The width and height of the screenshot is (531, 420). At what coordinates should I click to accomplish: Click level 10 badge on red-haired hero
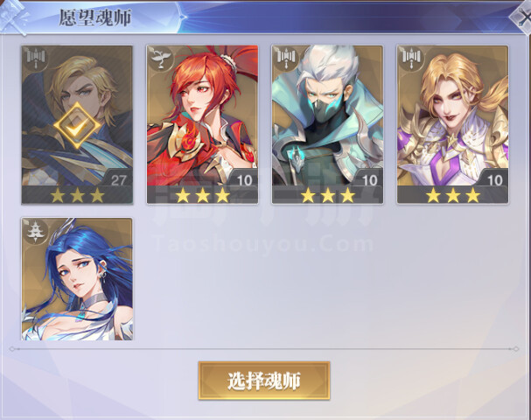point(244,180)
